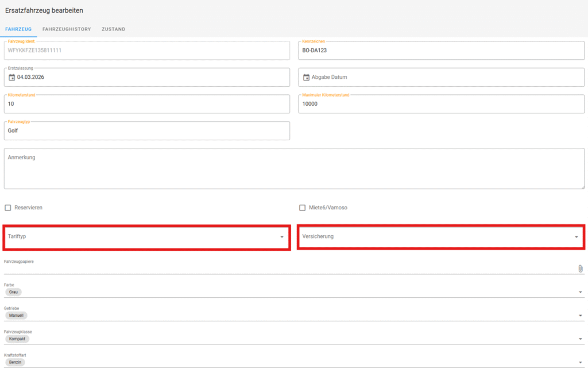The height and width of the screenshot is (368, 588).
Task: Open the Zustand tab
Action: click(114, 29)
